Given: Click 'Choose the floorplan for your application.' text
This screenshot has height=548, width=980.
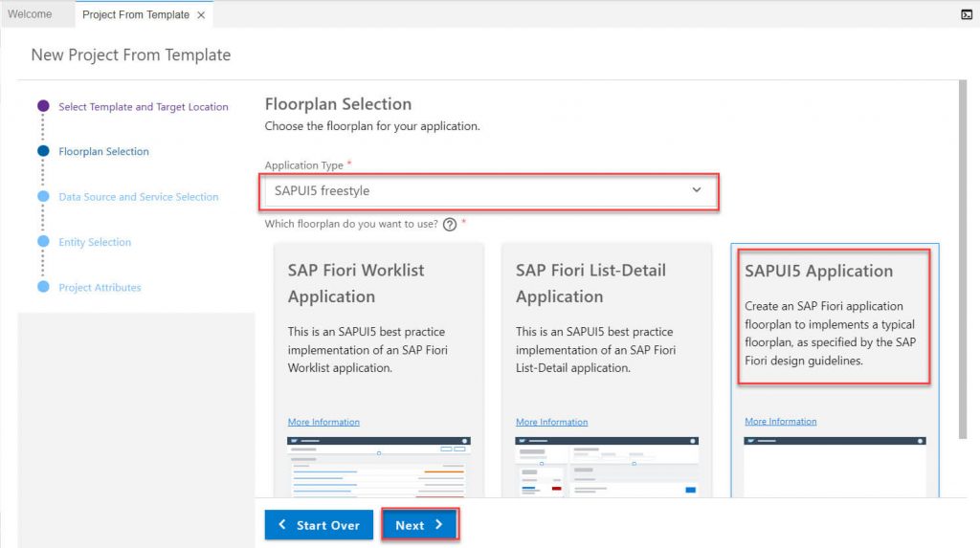Looking at the screenshot, I should [x=372, y=126].
